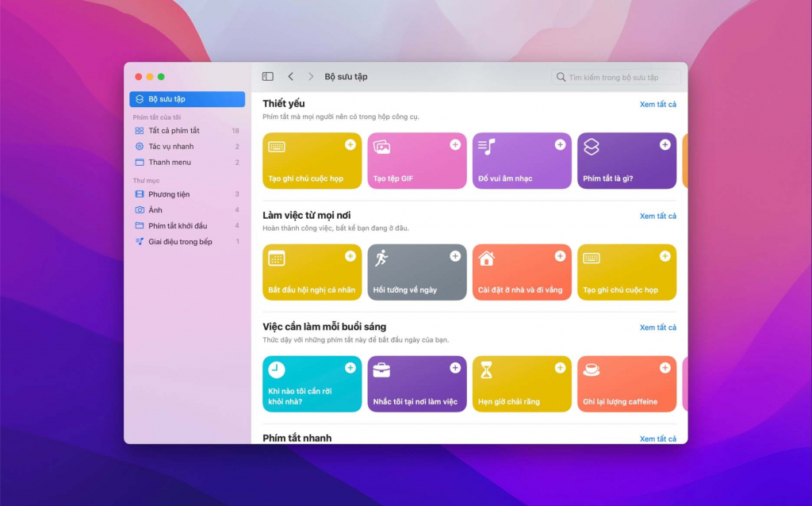Open the 'Phím tắt khởi đầu' folder

pos(187,226)
